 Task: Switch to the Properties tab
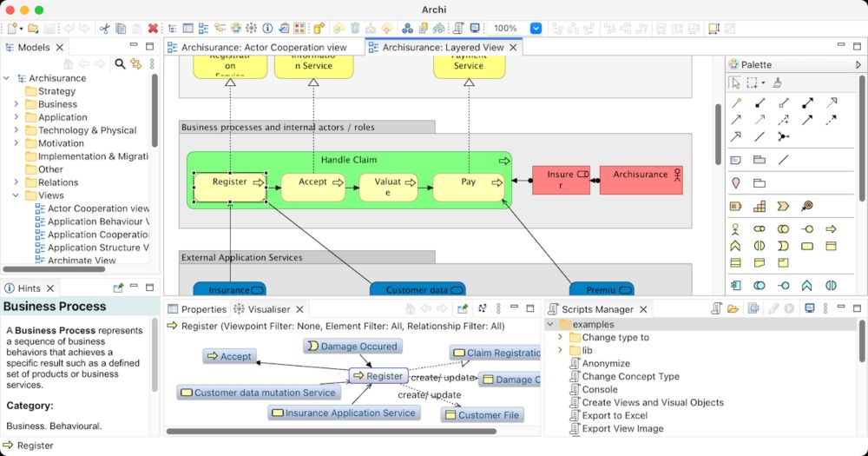pyautogui.click(x=197, y=309)
